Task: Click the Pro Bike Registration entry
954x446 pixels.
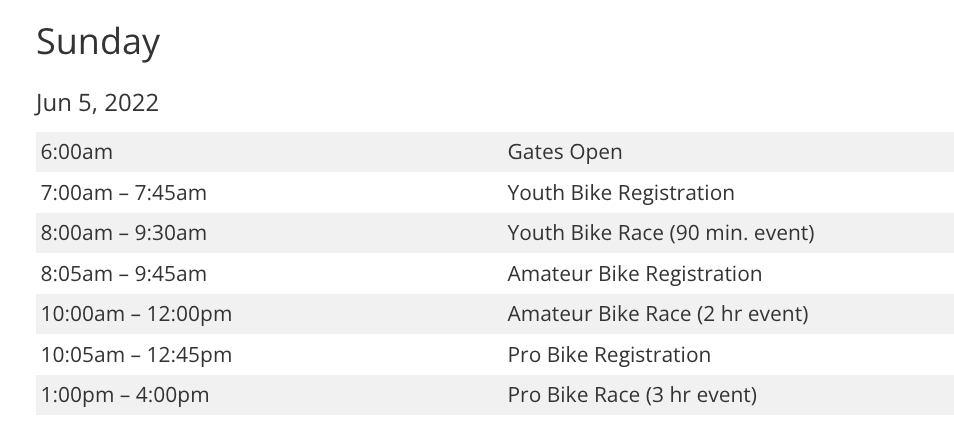Action: point(609,355)
